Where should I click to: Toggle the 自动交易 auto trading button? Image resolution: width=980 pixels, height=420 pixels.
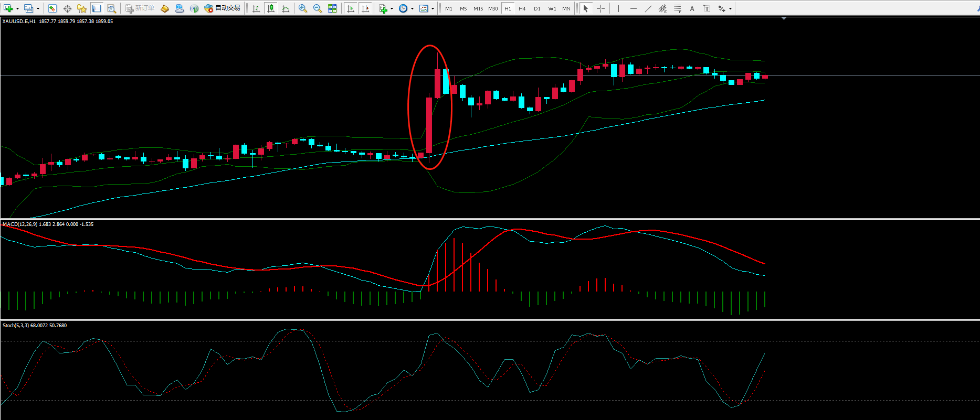point(222,8)
